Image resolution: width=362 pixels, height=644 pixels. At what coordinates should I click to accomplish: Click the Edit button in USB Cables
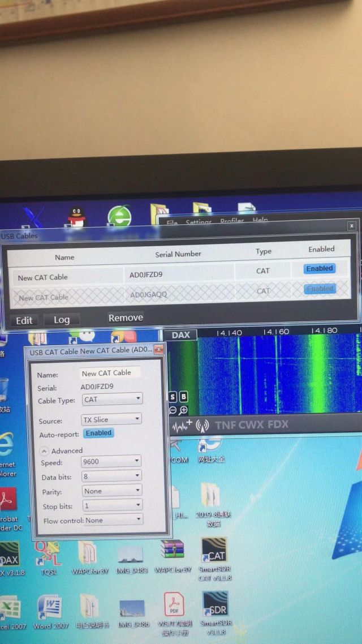[x=24, y=320]
